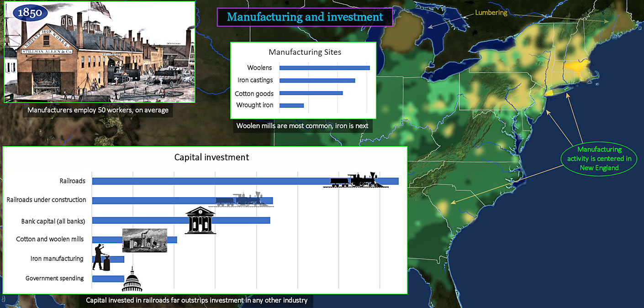Click the caption about capital invested in railroads
This screenshot has height=308, width=644.
click(197, 300)
